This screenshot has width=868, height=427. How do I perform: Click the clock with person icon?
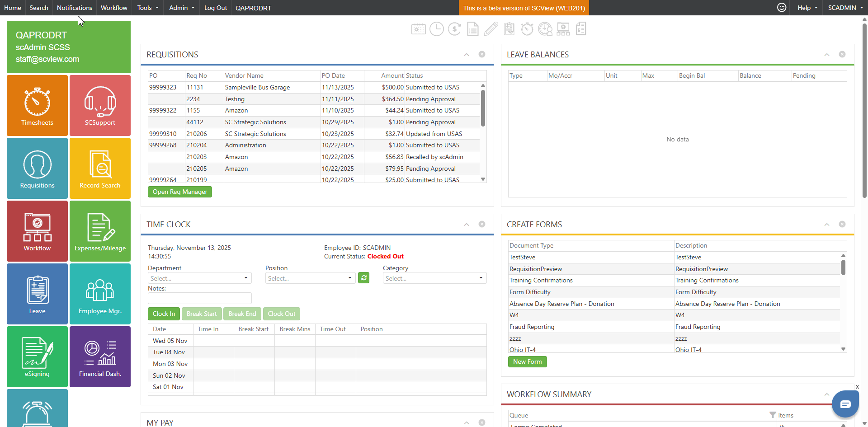pyautogui.click(x=545, y=29)
